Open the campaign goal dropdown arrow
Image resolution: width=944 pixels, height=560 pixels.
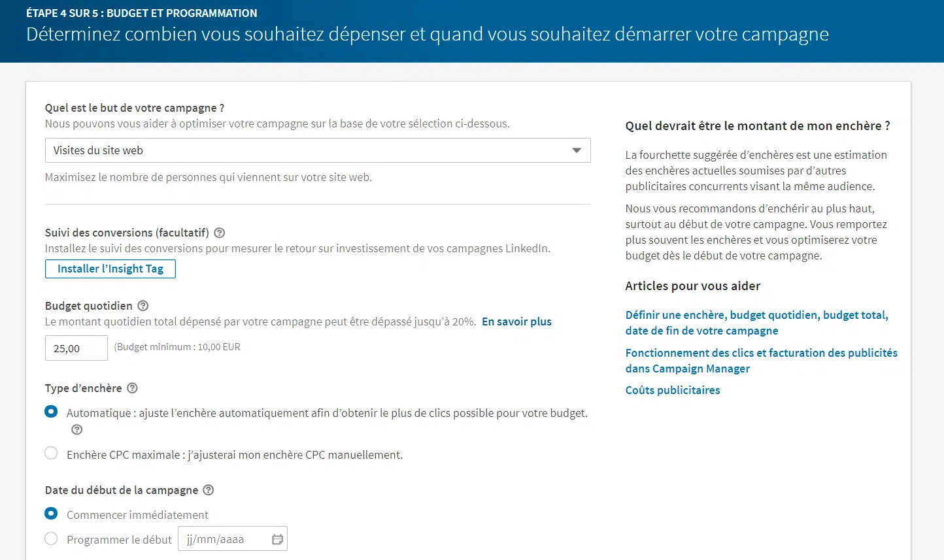pyautogui.click(x=576, y=150)
